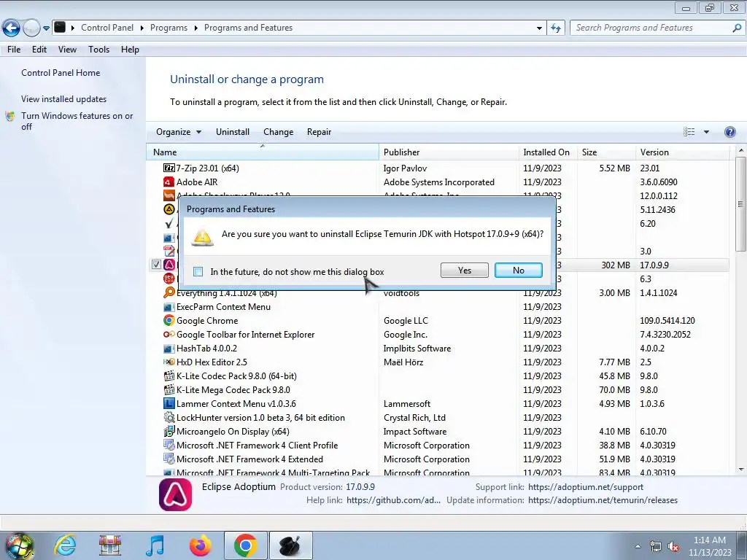The width and height of the screenshot is (747, 560).
Task: Click the Google Chrome list icon
Action: click(x=169, y=321)
